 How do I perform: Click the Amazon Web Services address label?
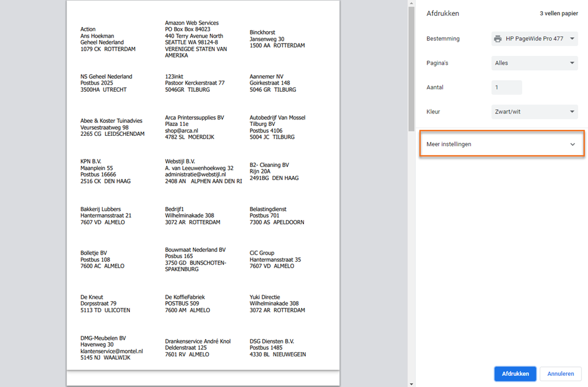196,39
